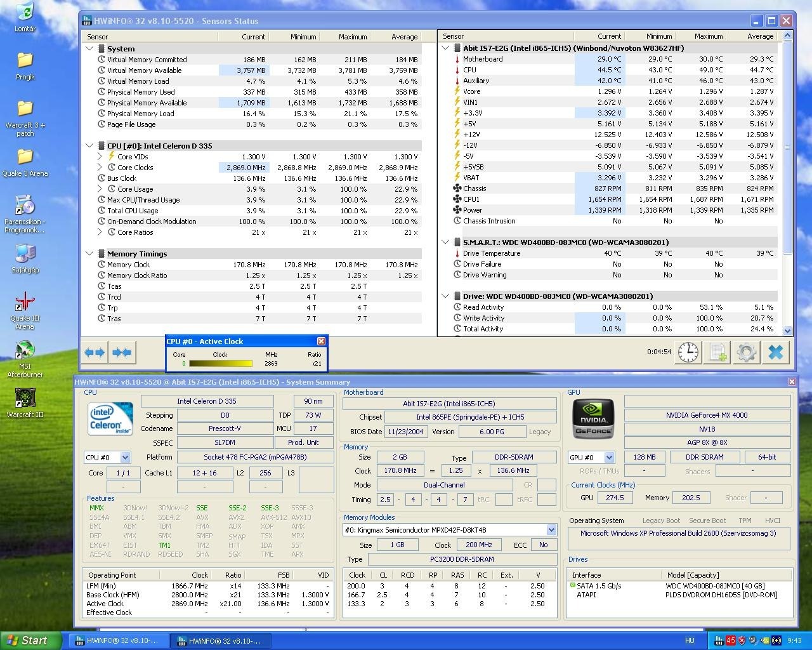Expand the Core Ratios row
Viewport: 812px width, 650px height.
(x=100, y=232)
